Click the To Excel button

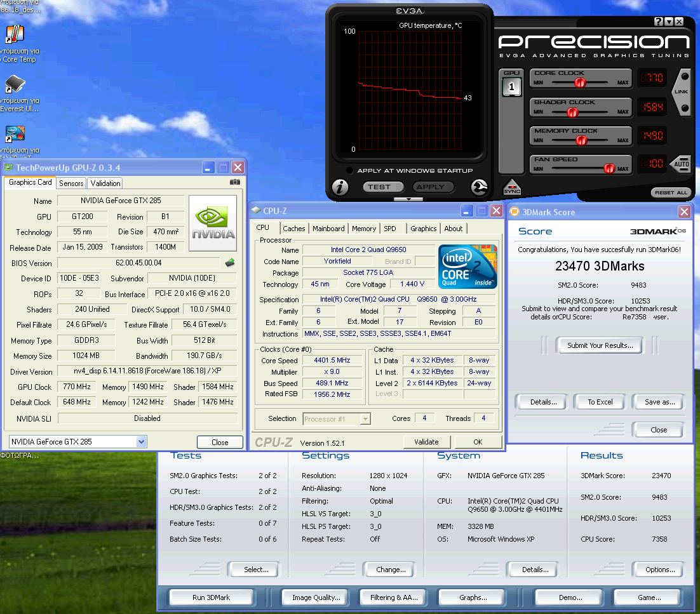coord(600,402)
